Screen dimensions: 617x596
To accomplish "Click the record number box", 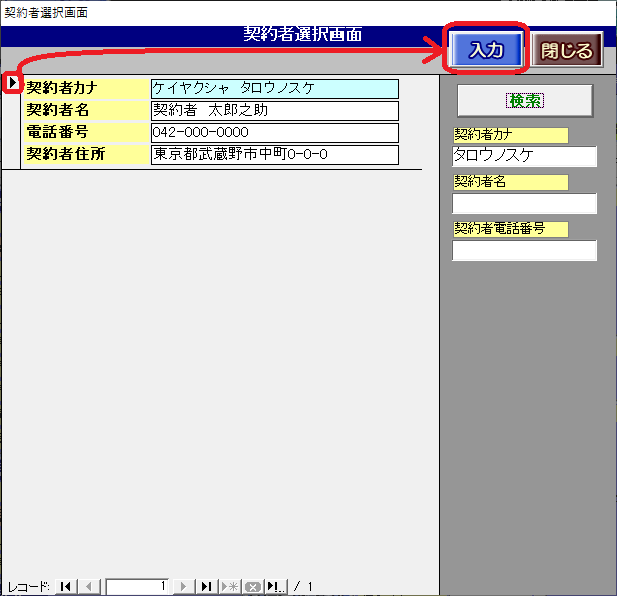I will click(138, 587).
